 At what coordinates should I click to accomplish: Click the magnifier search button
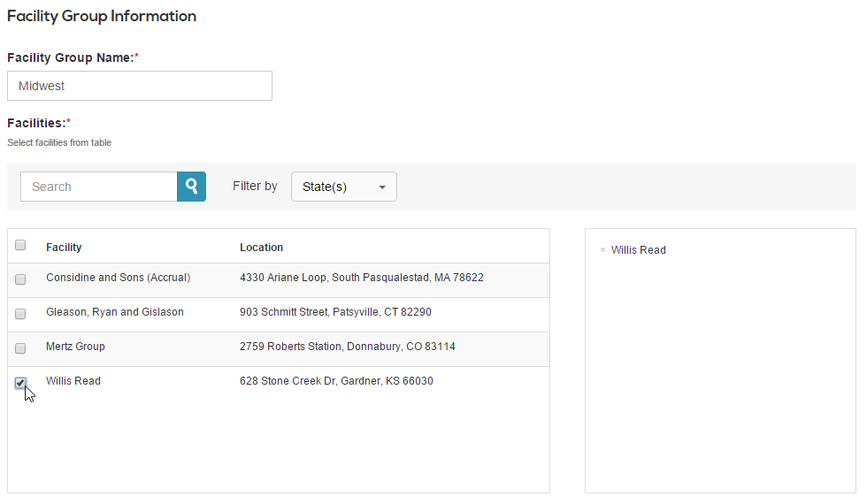(191, 187)
